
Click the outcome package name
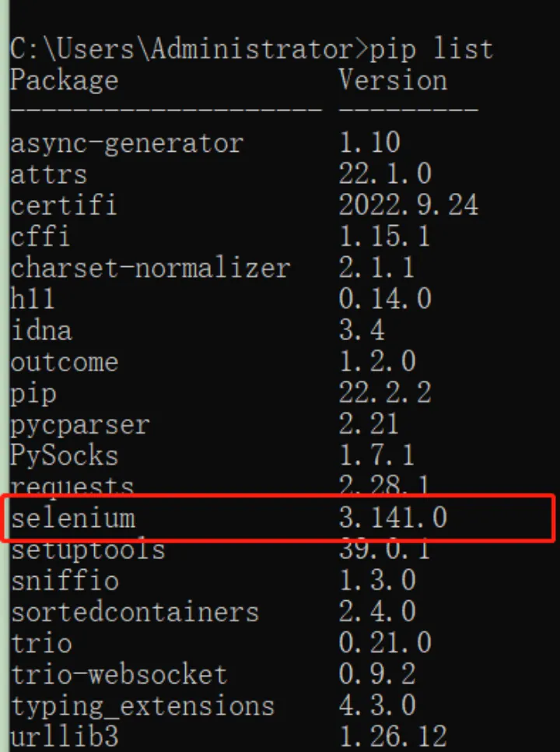click(65, 361)
